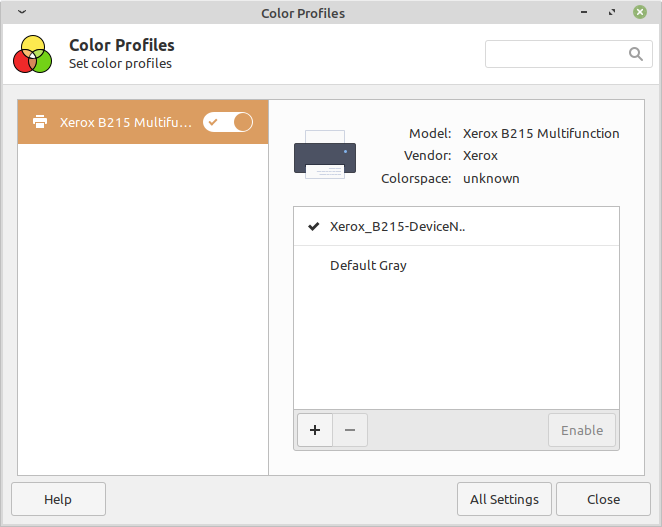Focus the search input field
Image resolution: width=662 pixels, height=527 pixels.
(x=569, y=54)
